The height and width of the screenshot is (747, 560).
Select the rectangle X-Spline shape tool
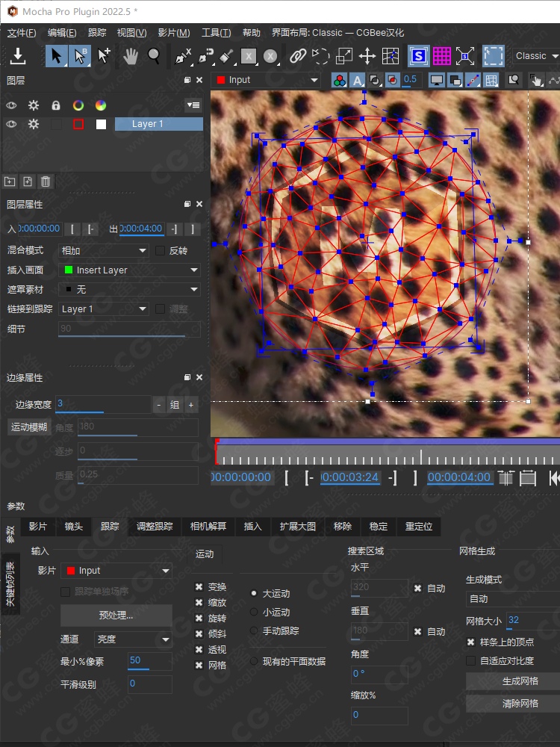point(249,56)
